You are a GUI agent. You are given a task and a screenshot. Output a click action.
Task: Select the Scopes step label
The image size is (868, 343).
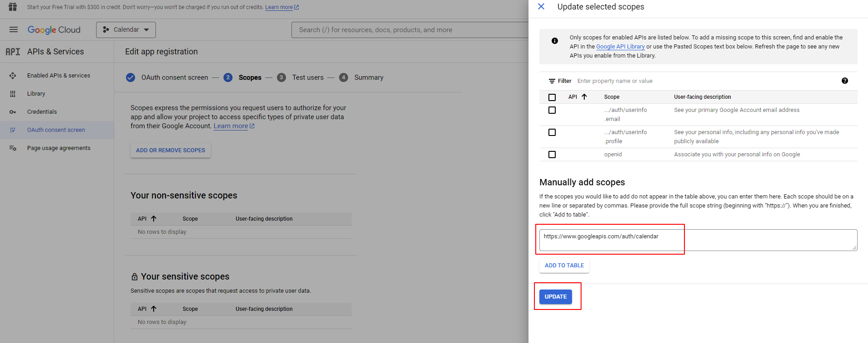tap(250, 77)
